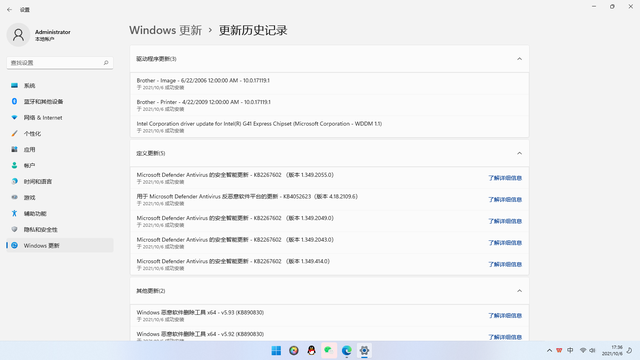Open the notification moon icon
Image resolution: width=640 pixels, height=360 pixels.
pyautogui.click(x=630, y=351)
